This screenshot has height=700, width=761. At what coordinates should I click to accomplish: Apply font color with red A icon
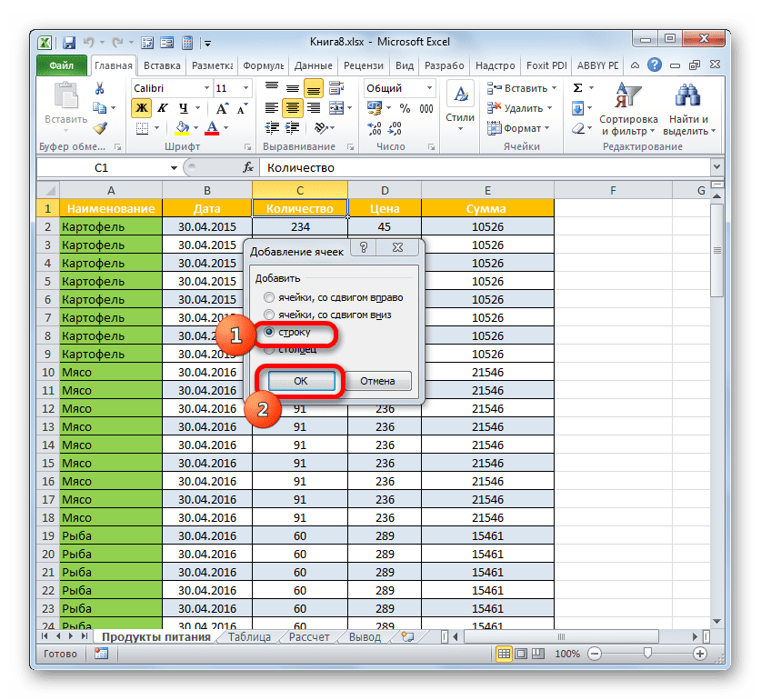[212, 128]
